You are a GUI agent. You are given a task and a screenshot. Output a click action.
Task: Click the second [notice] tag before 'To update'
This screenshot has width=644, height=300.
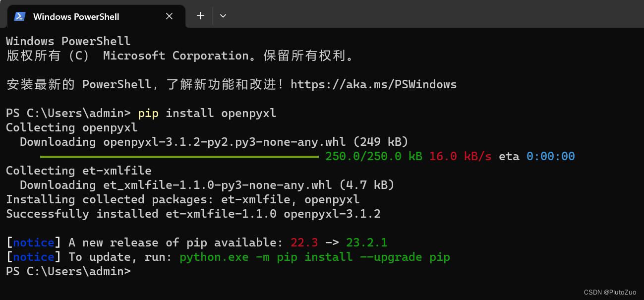coord(33,257)
